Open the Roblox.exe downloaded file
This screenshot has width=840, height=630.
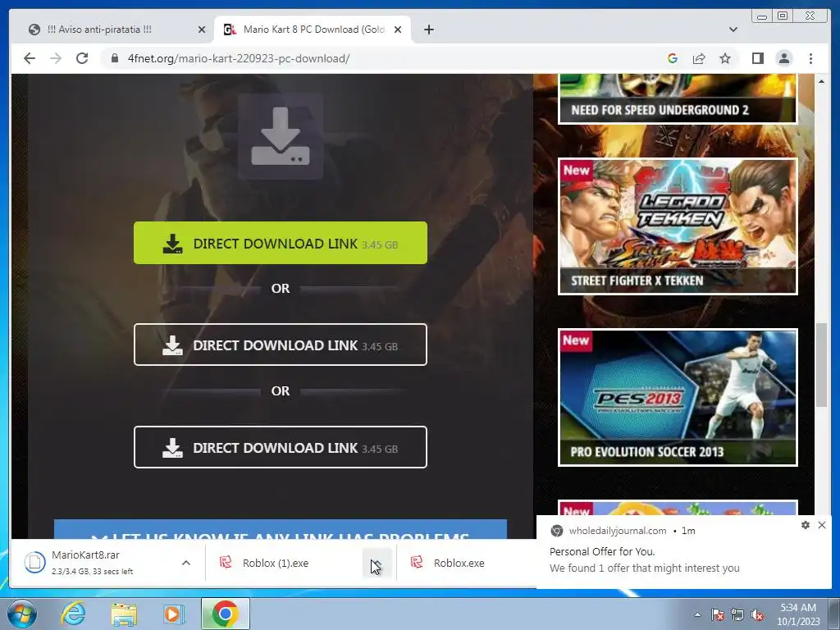461,563
